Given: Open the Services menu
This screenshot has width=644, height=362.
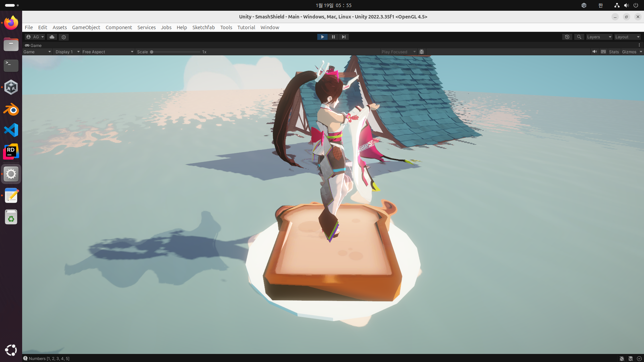Looking at the screenshot, I should pos(147,27).
